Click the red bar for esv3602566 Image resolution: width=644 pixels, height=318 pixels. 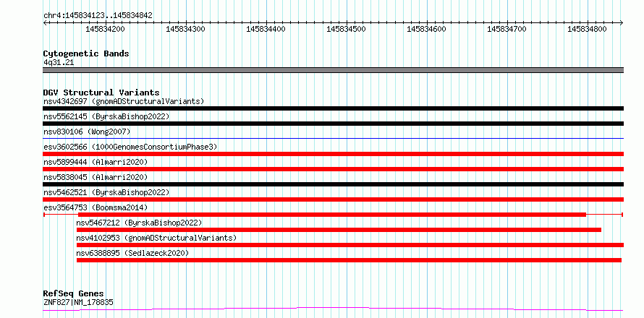334,154
